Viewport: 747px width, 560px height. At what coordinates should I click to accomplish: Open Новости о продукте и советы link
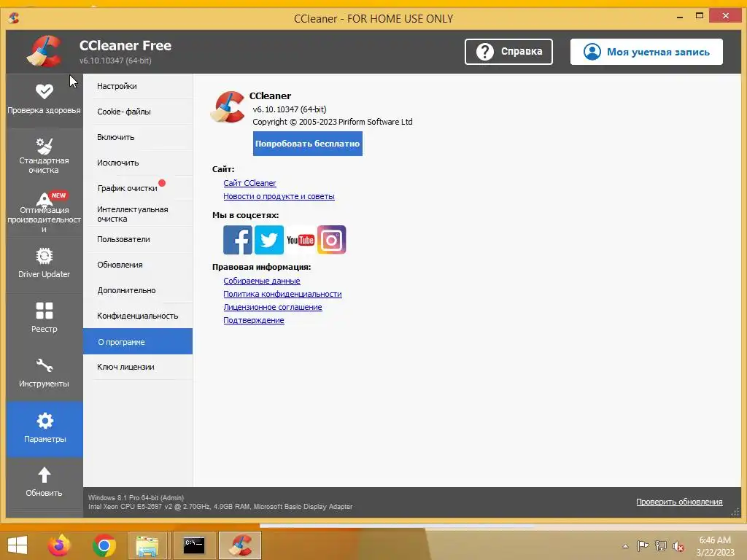tap(279, 196)
